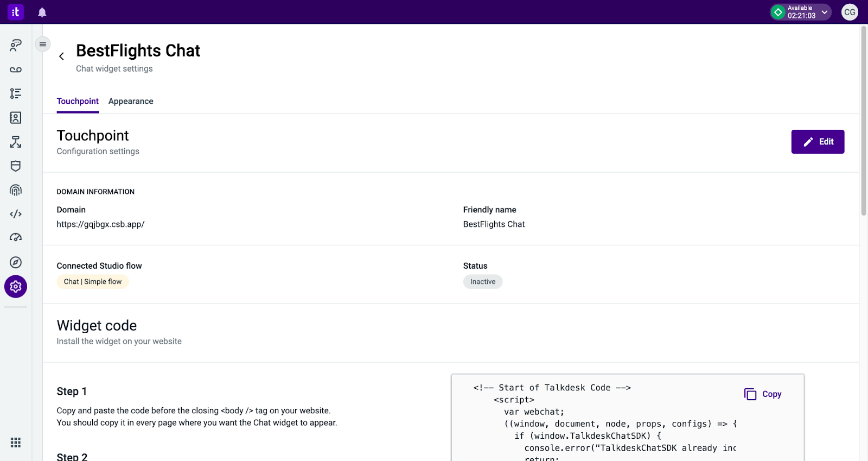Switch to the Appearance tab
Image resolution: width=868 pixels, height=461 pixels.
(131, 102)
